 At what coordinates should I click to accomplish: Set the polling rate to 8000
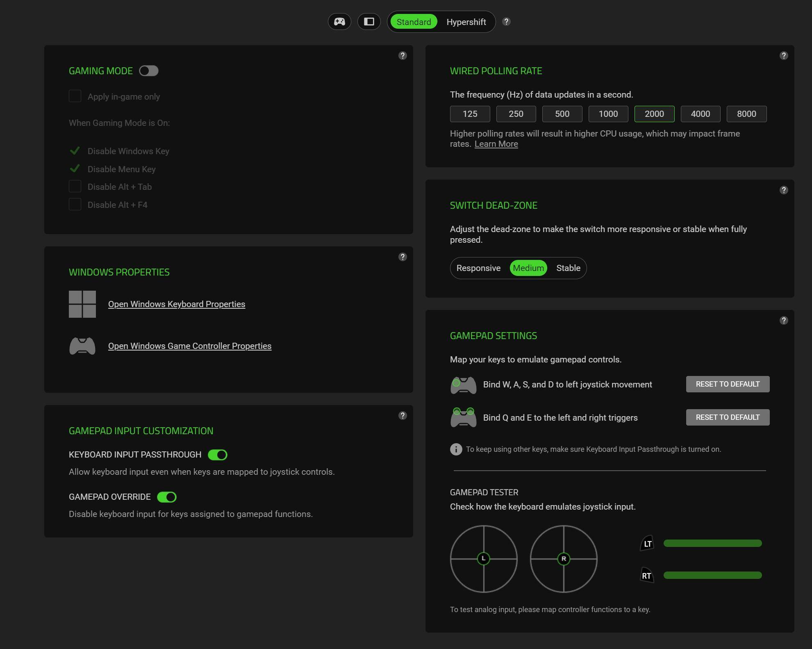(746, 114)
